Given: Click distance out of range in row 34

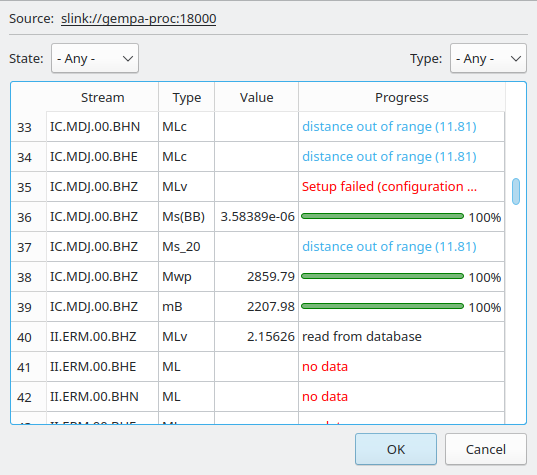Looking at the screenshot, I should pos(389,157).
